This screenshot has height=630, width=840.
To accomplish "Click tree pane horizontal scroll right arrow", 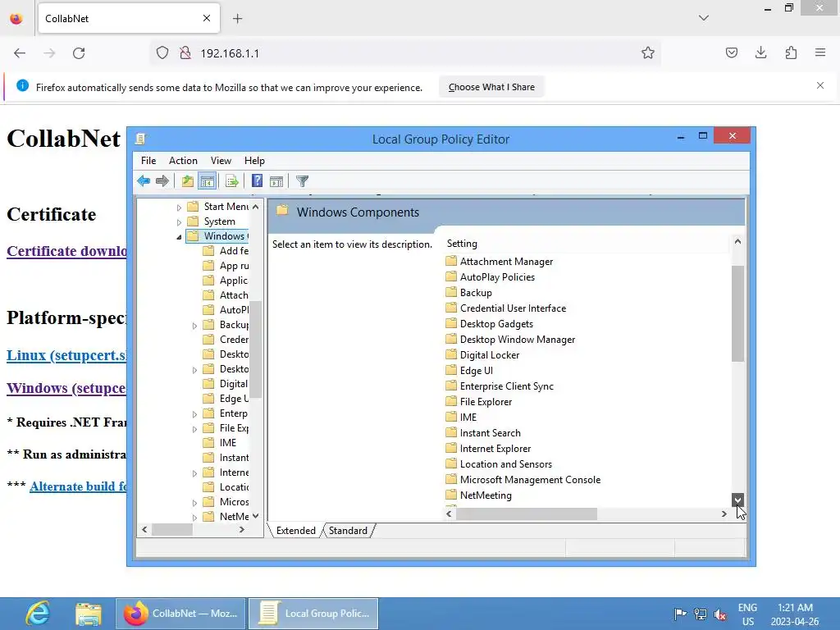I will pos(242,529).
